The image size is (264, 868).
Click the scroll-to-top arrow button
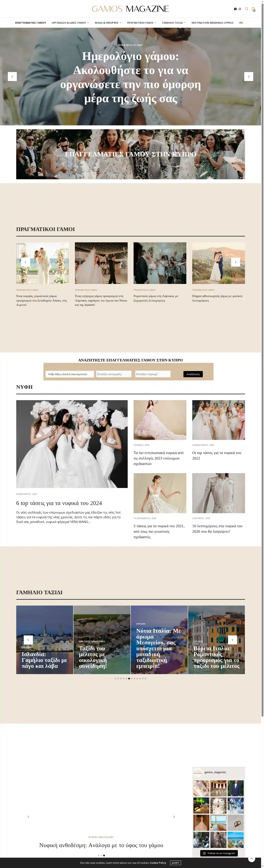pyautogui.click(x=251, y=859)
